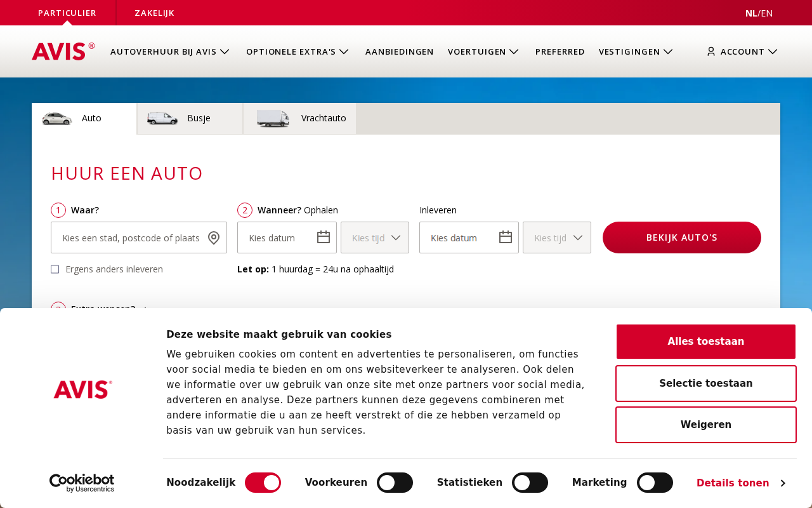Switch to the Particulier tab
Image resolution: width=812 pixels, height=508 pixels.
pyautogui.click(x=67, y=13)
